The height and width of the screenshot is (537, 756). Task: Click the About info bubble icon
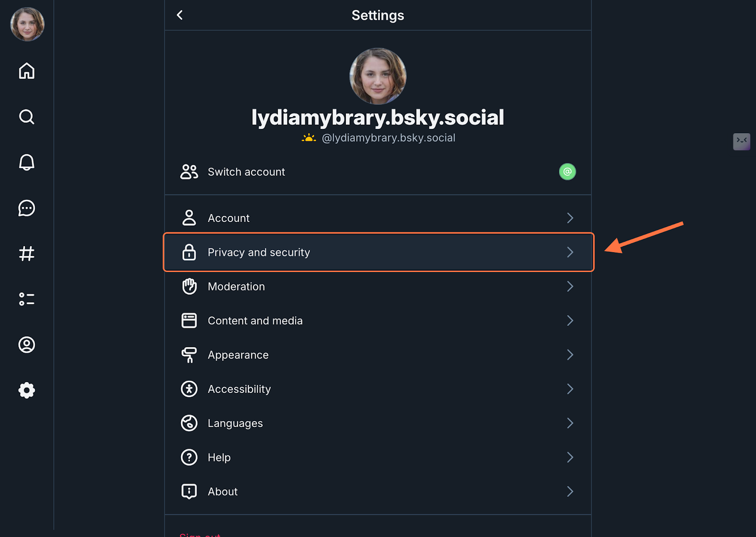click(x=189, y=492)
